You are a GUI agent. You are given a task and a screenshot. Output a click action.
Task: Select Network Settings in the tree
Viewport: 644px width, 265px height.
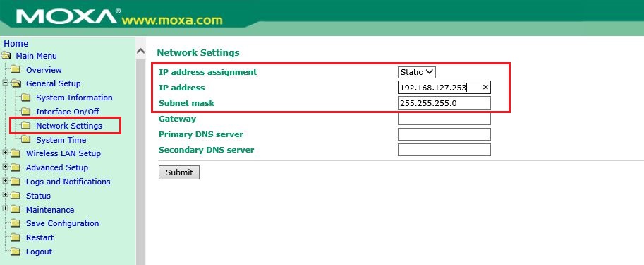click(69, 126)
